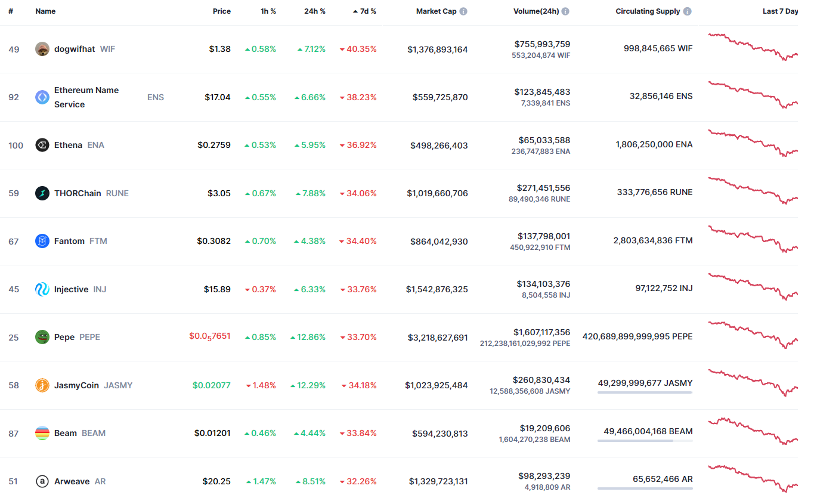Sort table by 24h % column
The height and width of the screenshot is (504, 814).
315,11
